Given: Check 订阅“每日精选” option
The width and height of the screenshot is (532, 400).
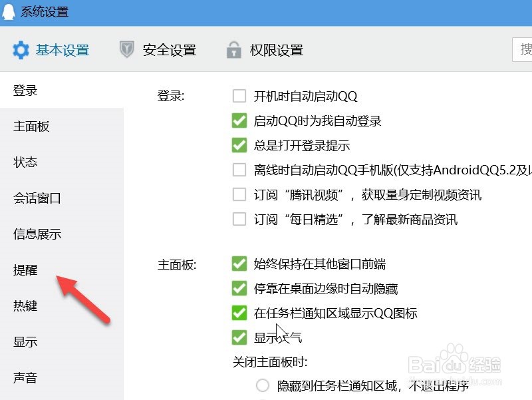Looking at the screenshot, I should tap(239, 219).
